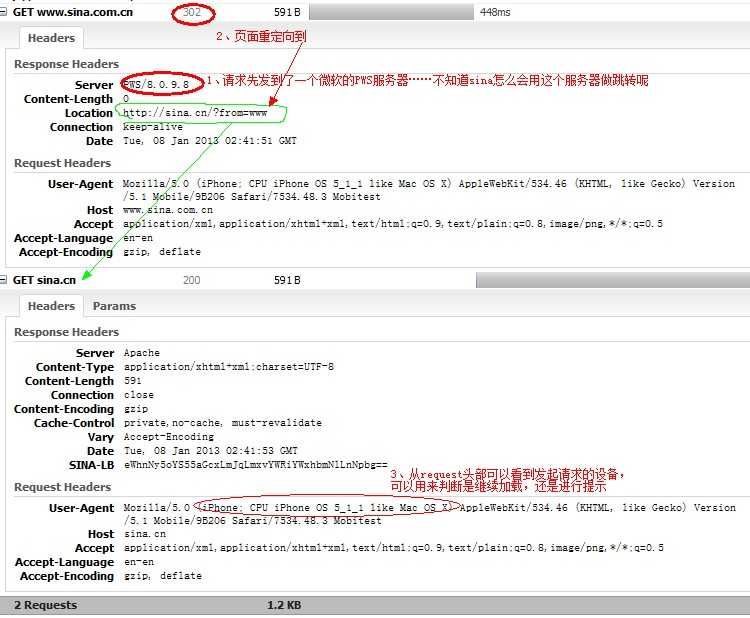Screen dimensions: 750x618
Task: Select the 200 status code
Action: tap(191, 280)
